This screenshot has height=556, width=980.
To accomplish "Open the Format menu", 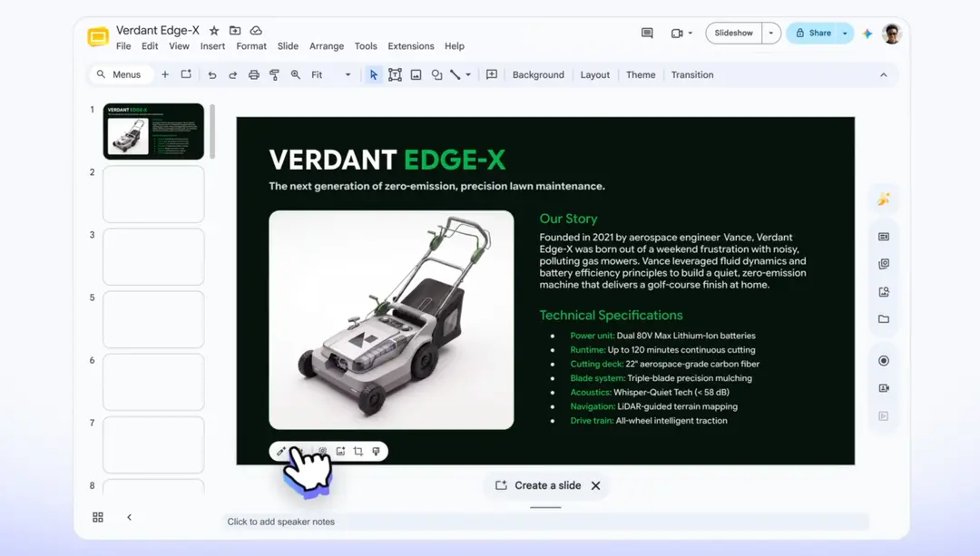I will click(x=251, y=46).
